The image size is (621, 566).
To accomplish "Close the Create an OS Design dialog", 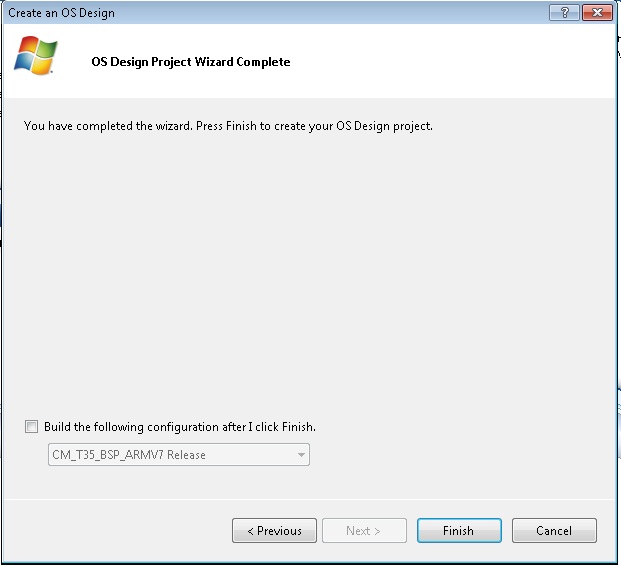I will (x=597, y=13).
